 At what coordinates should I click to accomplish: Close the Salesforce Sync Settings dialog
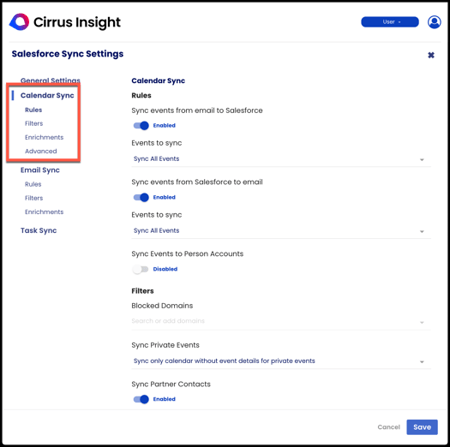(x=431, y=55)
